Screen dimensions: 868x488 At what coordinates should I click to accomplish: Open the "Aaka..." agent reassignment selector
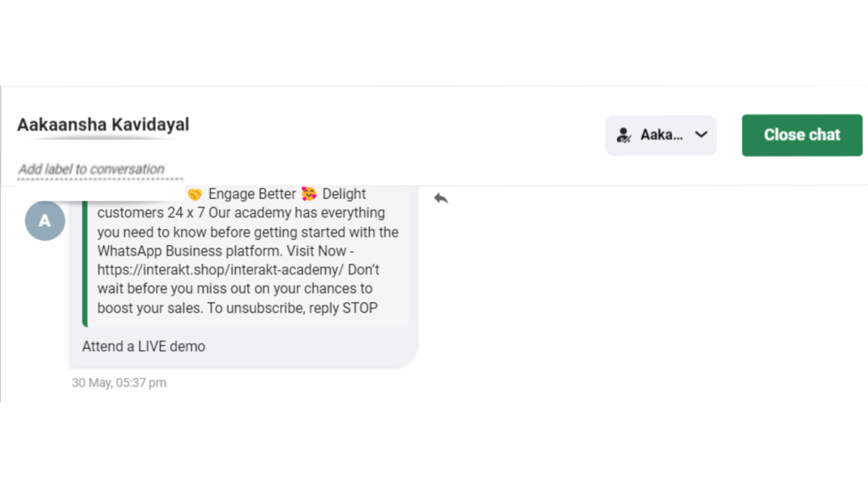[660, 135]
